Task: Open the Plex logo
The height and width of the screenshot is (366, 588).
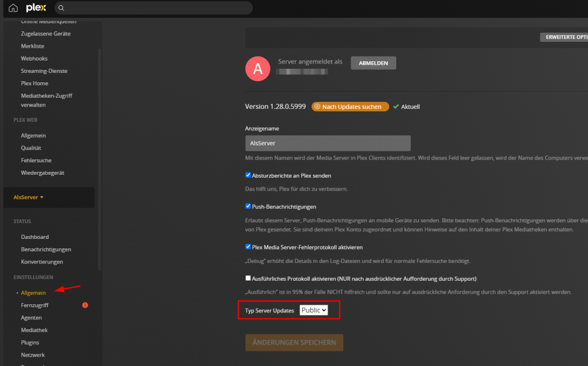Action: (36, 8)
